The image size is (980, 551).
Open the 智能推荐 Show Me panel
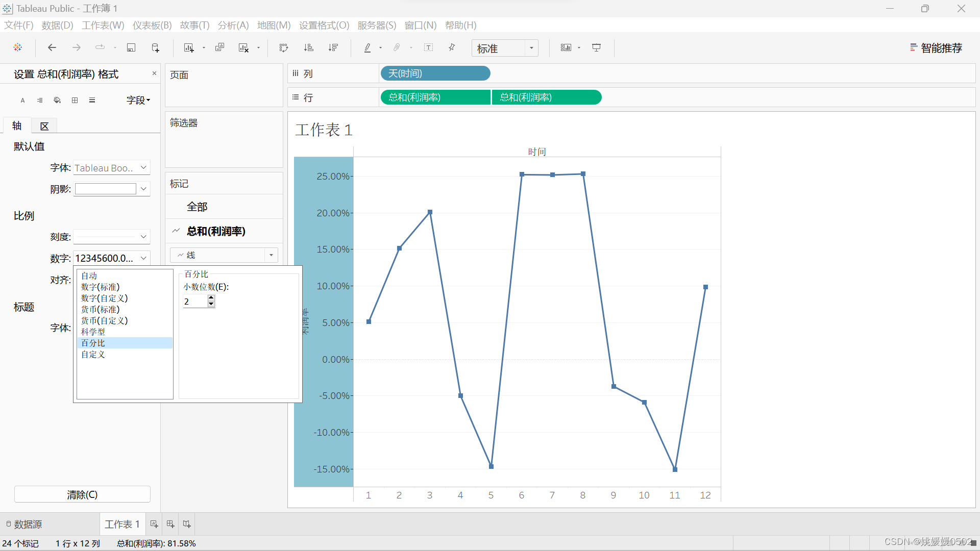coord(936,48)
